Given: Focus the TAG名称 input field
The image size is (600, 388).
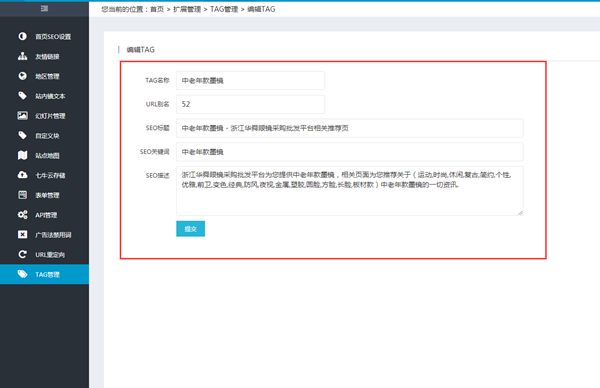Looking at the screenshot, I should (x=250, y=80).
